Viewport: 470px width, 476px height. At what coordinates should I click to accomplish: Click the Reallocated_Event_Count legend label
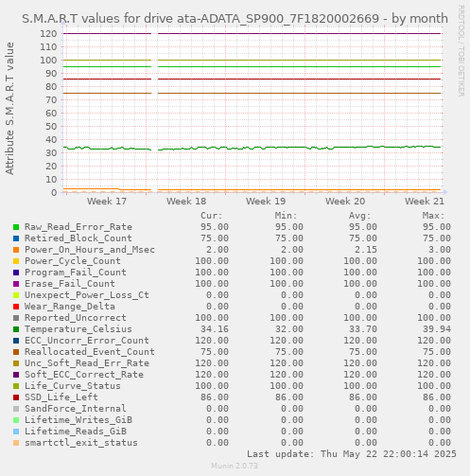click(x=90, y=352)
